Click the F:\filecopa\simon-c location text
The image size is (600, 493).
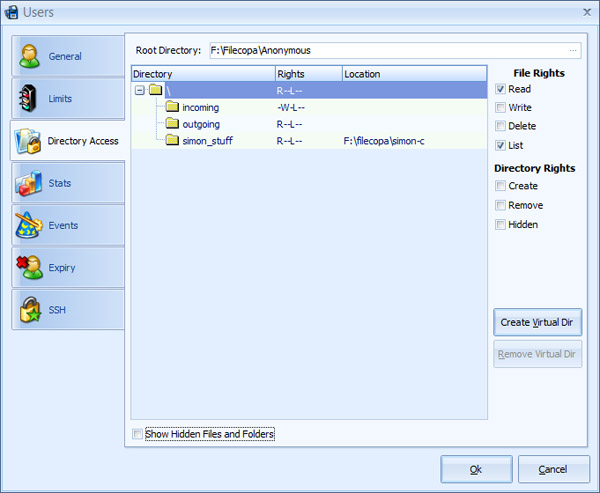[x=384, y=141]
